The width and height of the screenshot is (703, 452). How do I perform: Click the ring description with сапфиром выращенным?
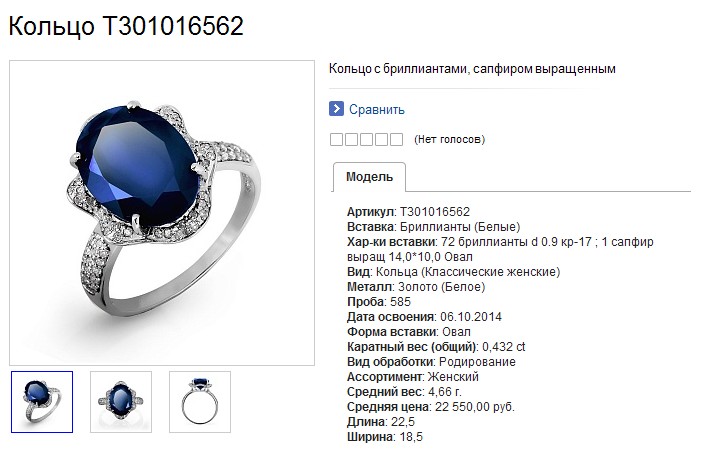[472, 69]
